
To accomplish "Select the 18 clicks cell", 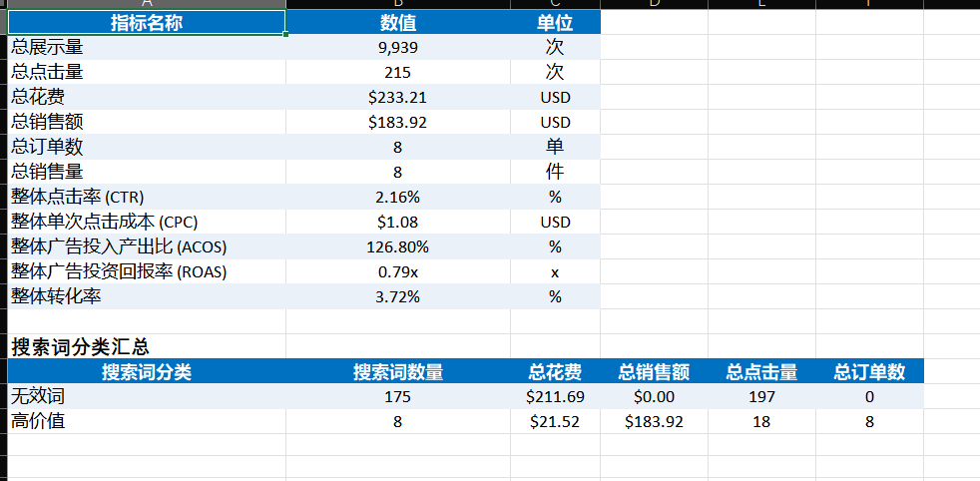I will (761, 422).
